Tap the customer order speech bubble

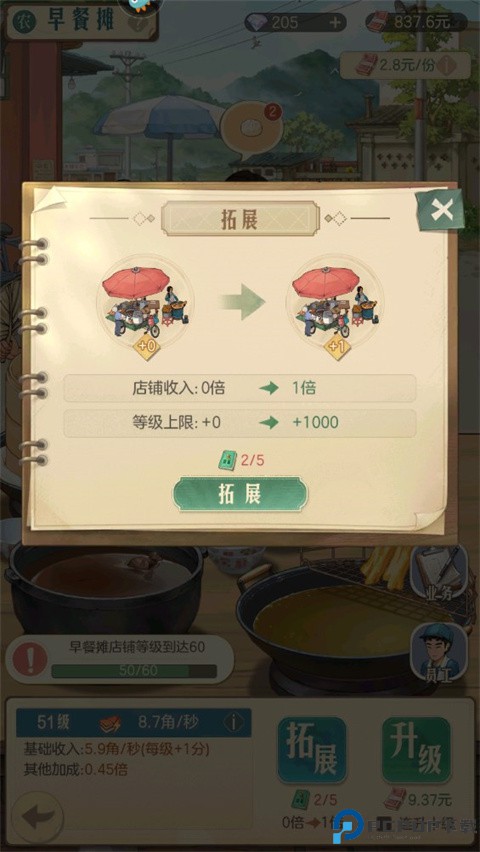pyautogui.click(x=251, y=128)
